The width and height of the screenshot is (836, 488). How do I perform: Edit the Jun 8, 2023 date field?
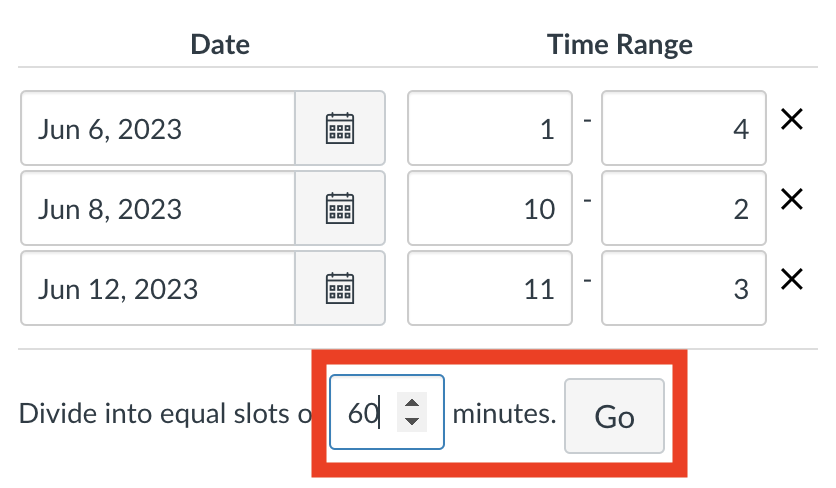[x=158, y=208]
